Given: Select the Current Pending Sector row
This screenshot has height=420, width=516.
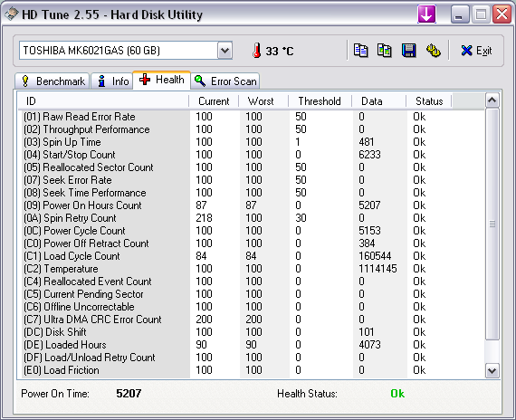Looking at the screenshot, I should pos(252,294).
